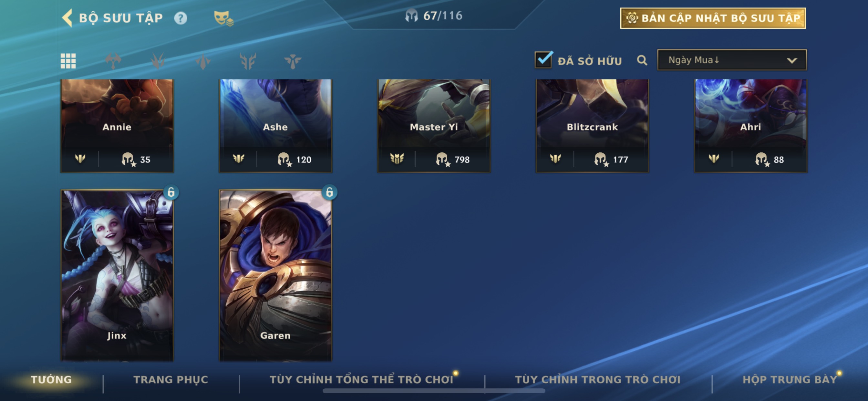Select the Master Yi champion card
868x401 pixels.
point(434,126)
